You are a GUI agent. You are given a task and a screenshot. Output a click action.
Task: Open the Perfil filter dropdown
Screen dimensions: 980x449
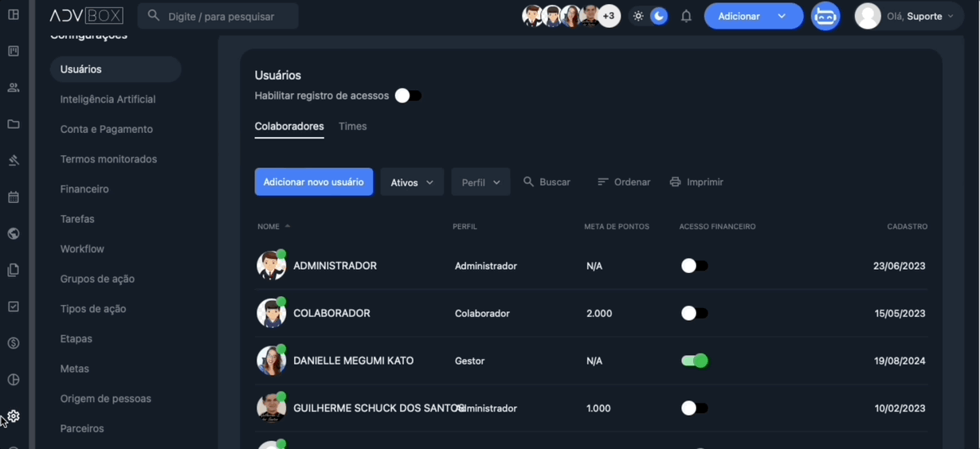pyautogui.click(x=480, y=182)
